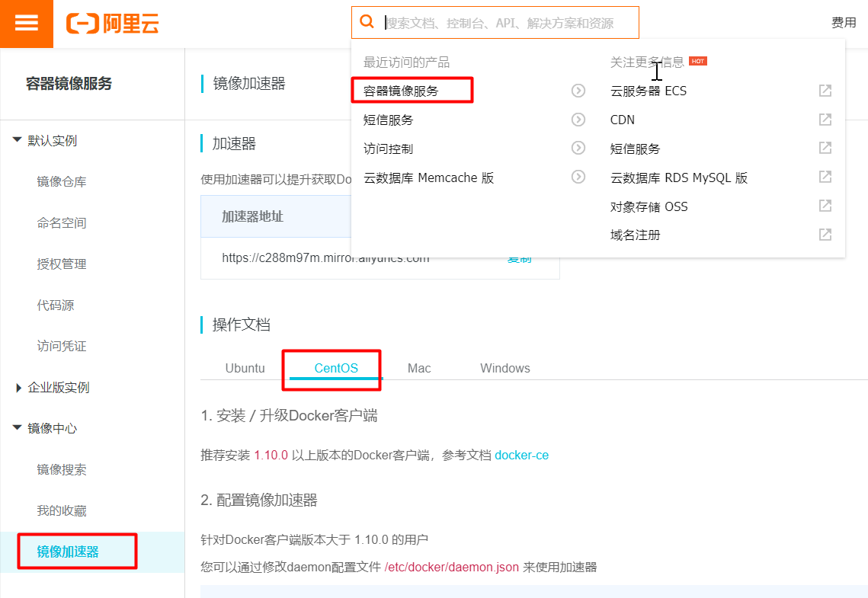Open 云数据库 RDS MySQL 版 link

679,177
